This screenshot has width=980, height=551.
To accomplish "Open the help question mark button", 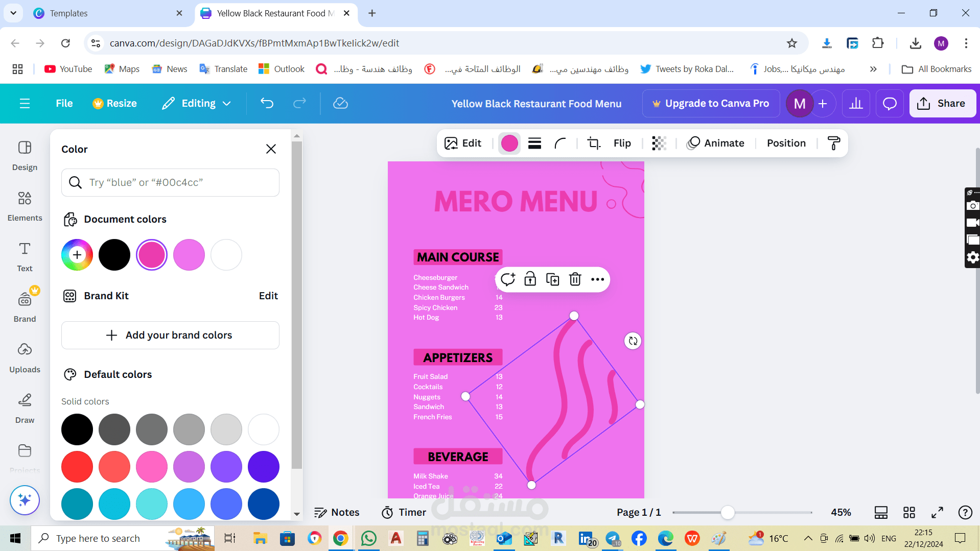I will 965,512.
